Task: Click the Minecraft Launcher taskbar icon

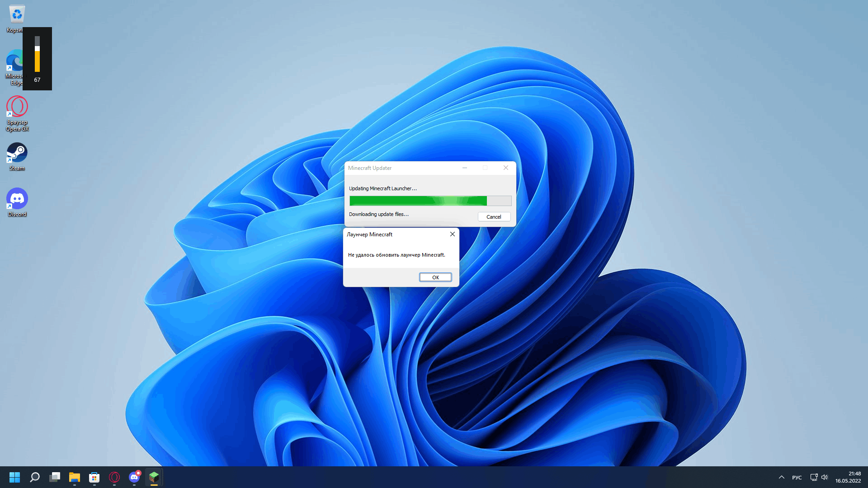Action: coord(154,477)
